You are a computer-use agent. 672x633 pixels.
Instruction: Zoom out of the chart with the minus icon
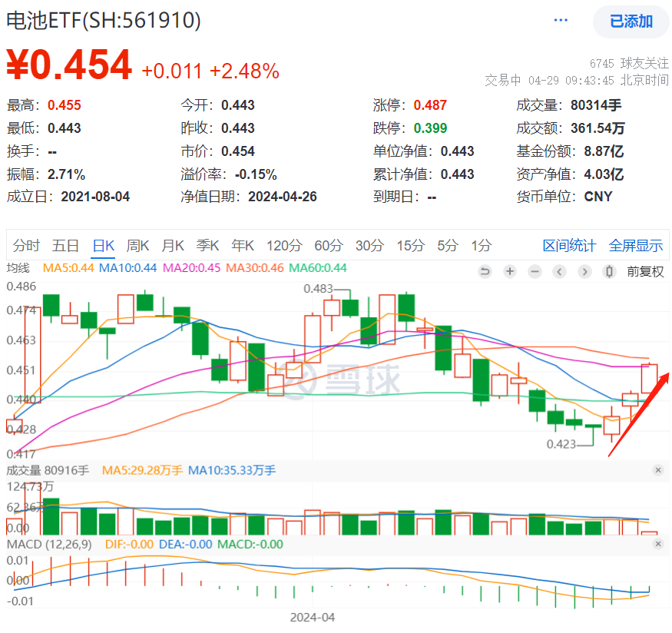click(x=535, y=272)
